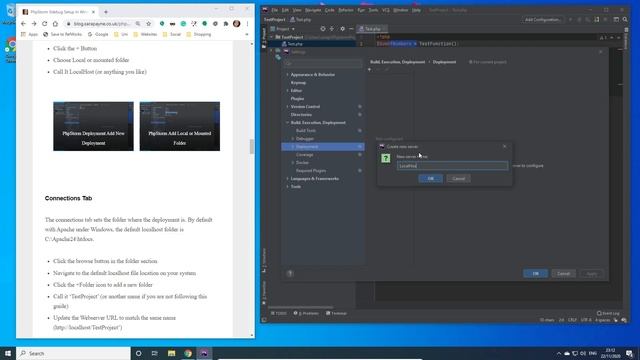The height and width of the screenshot is (360, 640).
Task: Open new Chrome tab with plus
Action: [106, 12]
